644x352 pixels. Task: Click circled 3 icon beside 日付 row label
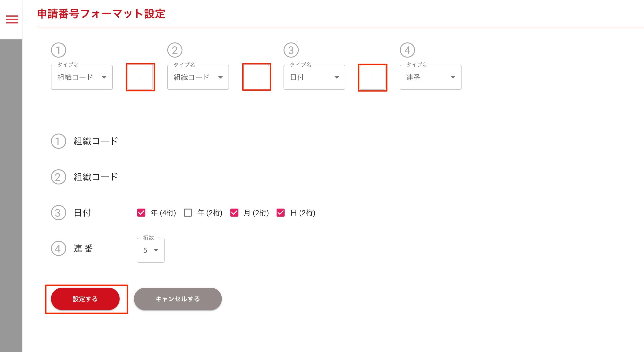[58, 213]
